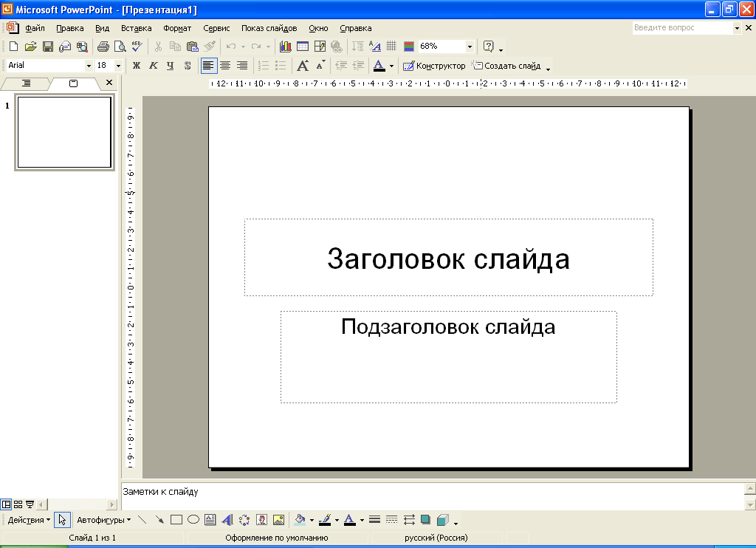Click the Insert Table icon

point(302,47)
